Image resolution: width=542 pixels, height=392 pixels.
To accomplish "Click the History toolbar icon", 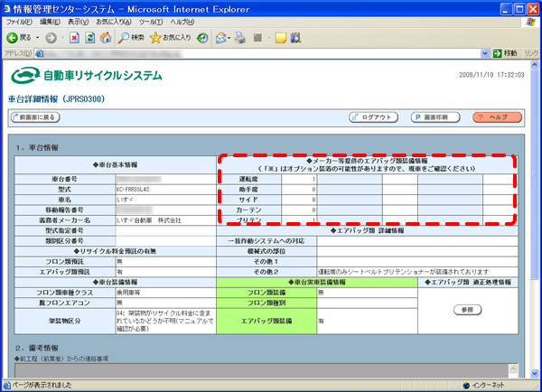I will click(202, 38).
